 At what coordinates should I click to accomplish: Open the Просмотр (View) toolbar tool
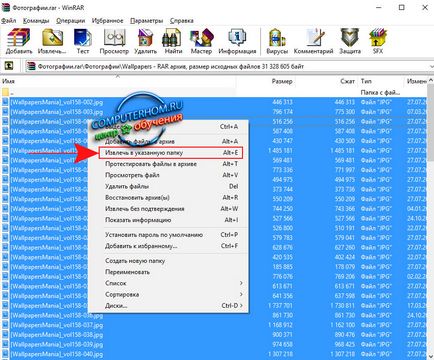[114, 41]
